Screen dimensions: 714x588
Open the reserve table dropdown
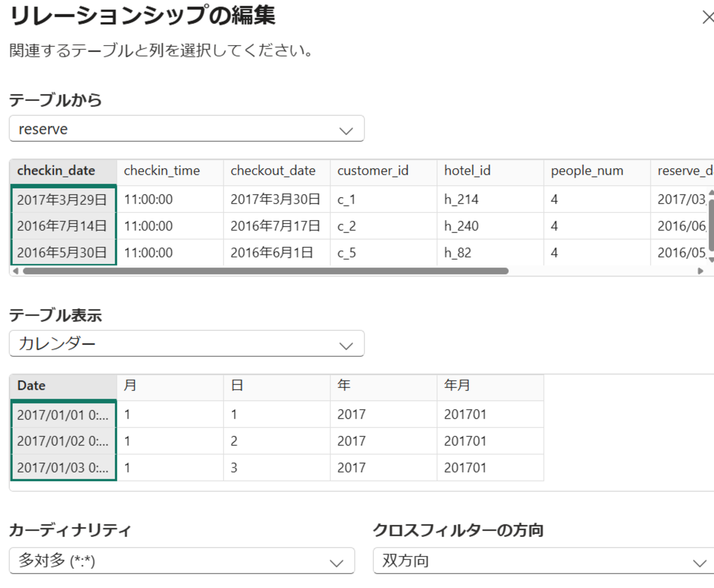point(187,129)
